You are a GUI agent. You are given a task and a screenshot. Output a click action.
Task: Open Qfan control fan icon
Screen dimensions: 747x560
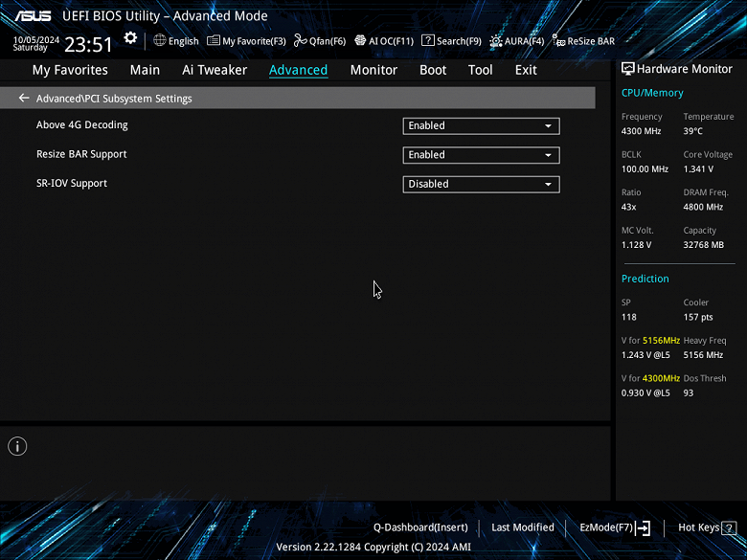(300, 40)
